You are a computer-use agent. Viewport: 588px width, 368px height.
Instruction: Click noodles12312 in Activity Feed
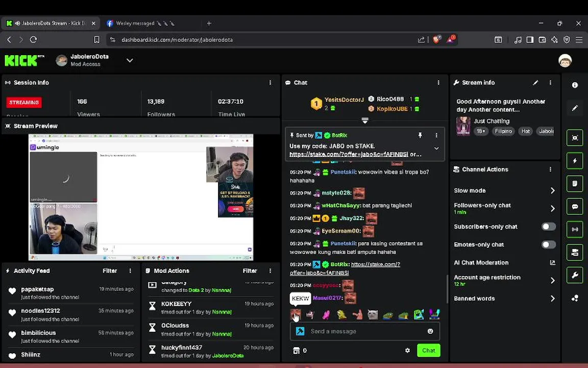pos(40,311)
